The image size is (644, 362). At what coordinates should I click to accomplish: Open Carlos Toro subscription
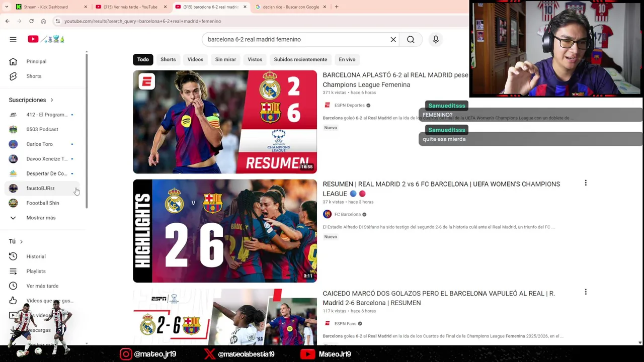[x=43, y=144]
